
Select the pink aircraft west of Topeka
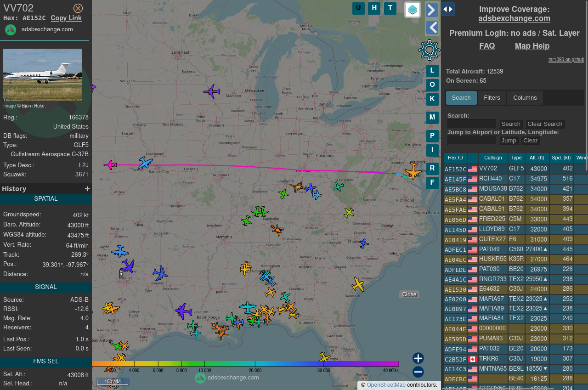click(110, 165)
